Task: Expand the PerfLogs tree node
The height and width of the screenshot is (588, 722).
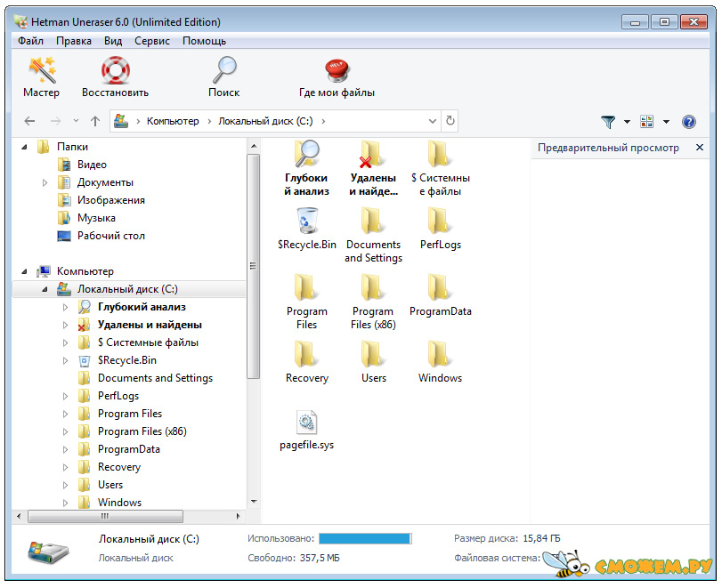Action: pyautogui.click(x=65, y=396)
